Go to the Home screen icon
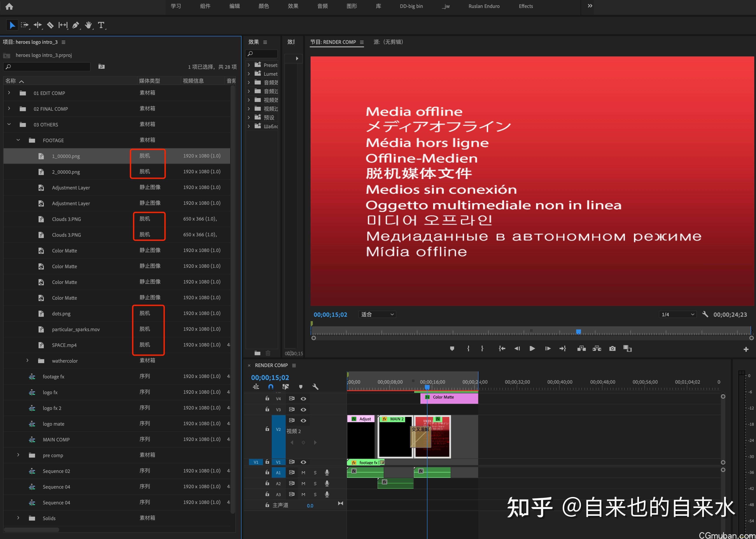Screen dimensions: 756x539 pos(9,6)
